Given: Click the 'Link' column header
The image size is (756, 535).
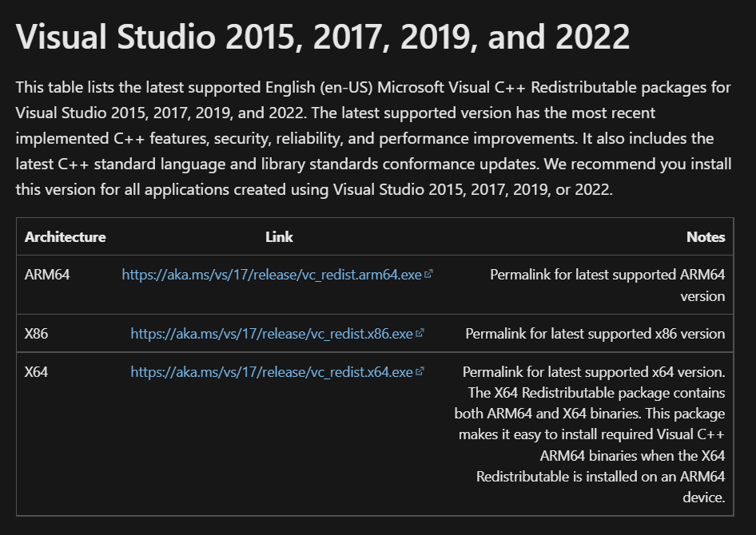Looking at the screenshot, I should pyautogui.click(x=279, y=237).
